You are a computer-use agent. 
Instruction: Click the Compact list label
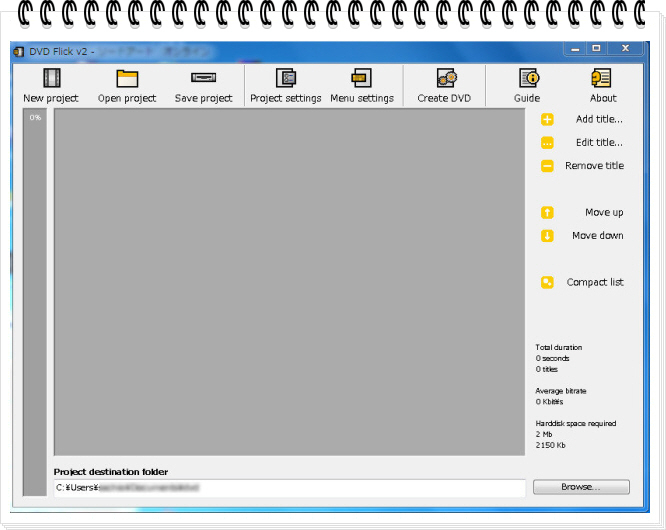tap(595, 282)
